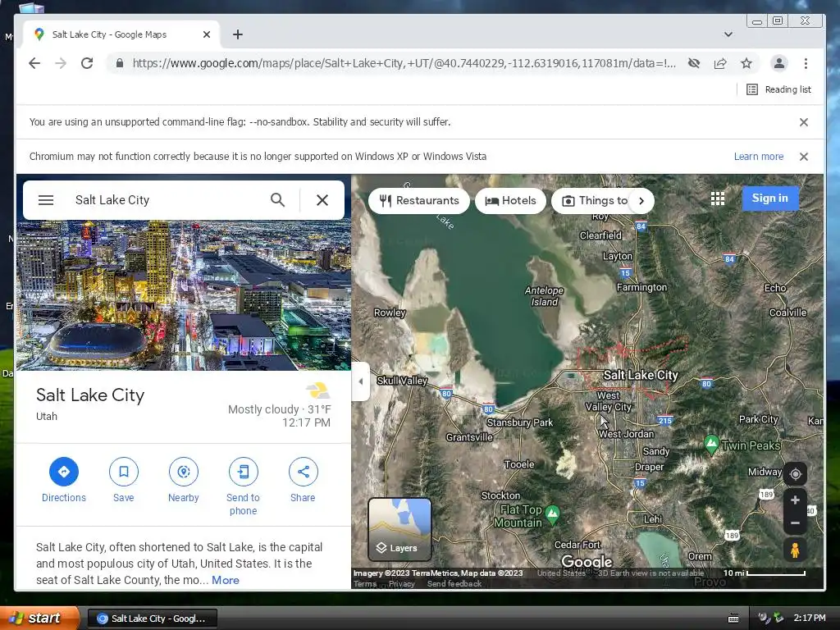Open the Windows start menu
This screenshot has width=840, height=630.
39,619
